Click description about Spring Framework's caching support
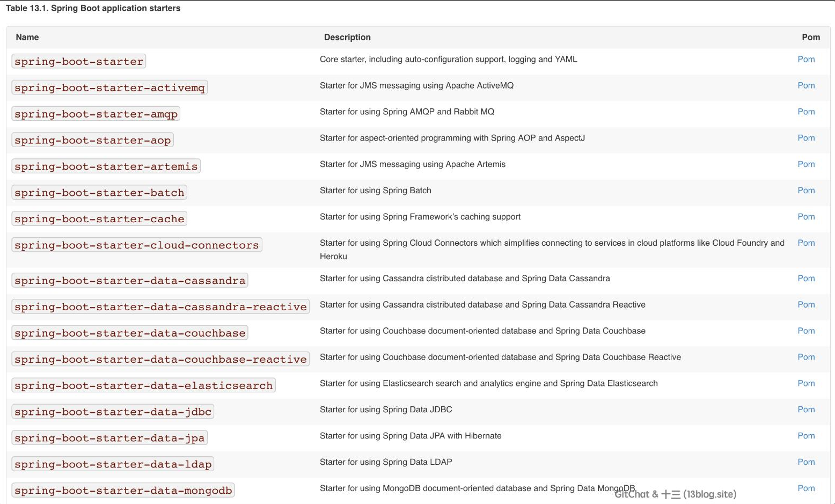Image resolution: width=835 pixels, height=504 pixels. click(x=420, y=217)
